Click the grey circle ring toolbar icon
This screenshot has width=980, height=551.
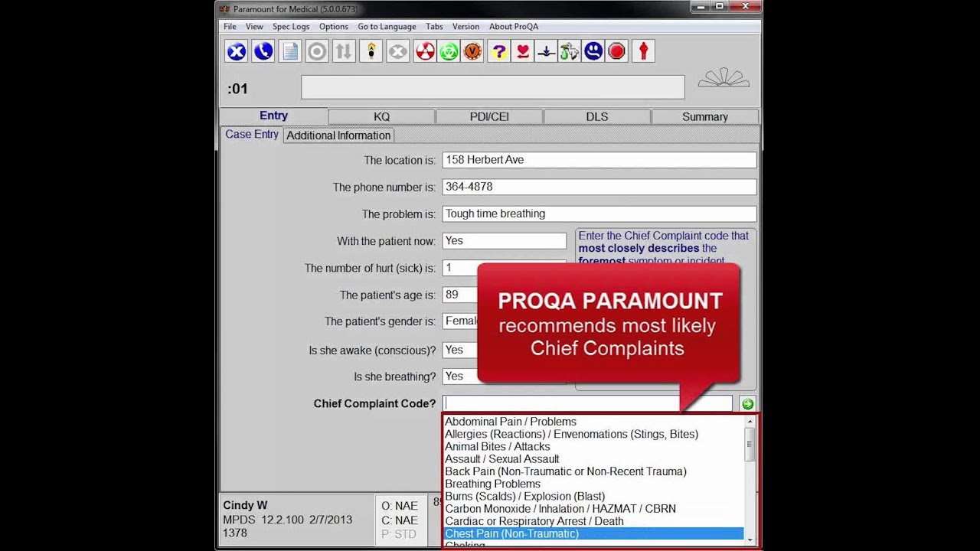(x=317, y=51)
